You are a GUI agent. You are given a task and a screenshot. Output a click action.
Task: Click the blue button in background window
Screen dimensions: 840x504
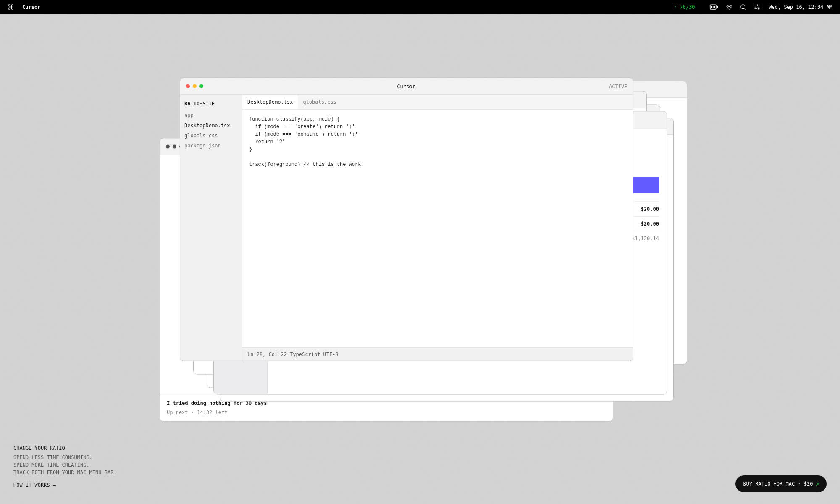[646, 185]
